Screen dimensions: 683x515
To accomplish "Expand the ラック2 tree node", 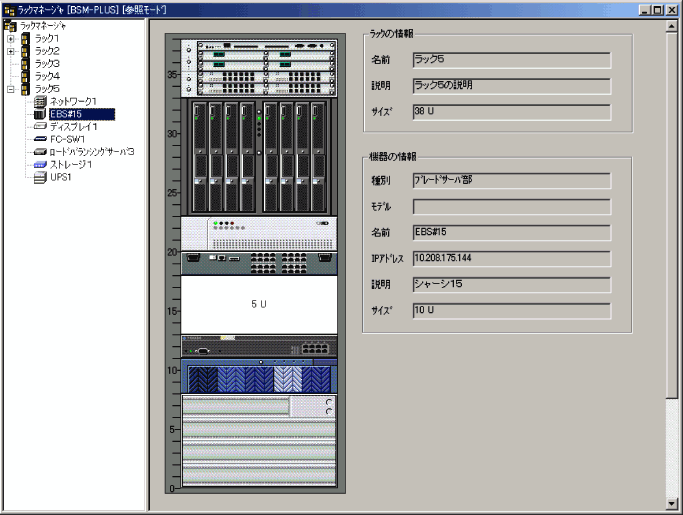I will point(11,51).
